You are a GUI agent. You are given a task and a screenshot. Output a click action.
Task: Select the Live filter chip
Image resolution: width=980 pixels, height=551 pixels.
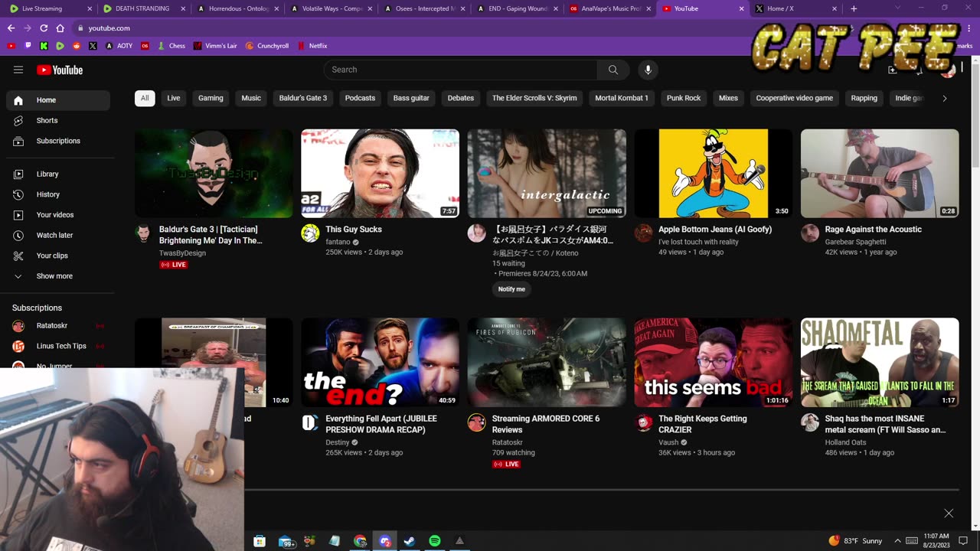pos(174,98)
